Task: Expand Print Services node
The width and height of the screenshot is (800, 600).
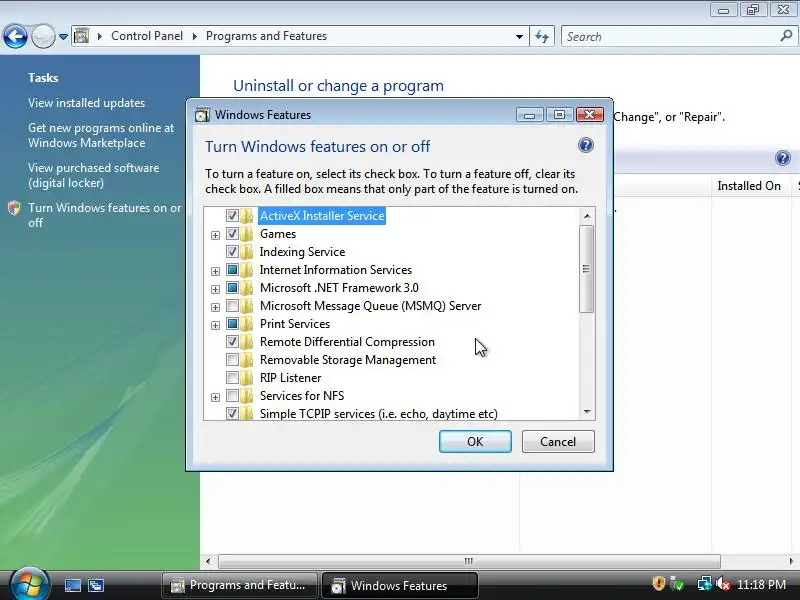Action: click(x=215, y=325)
